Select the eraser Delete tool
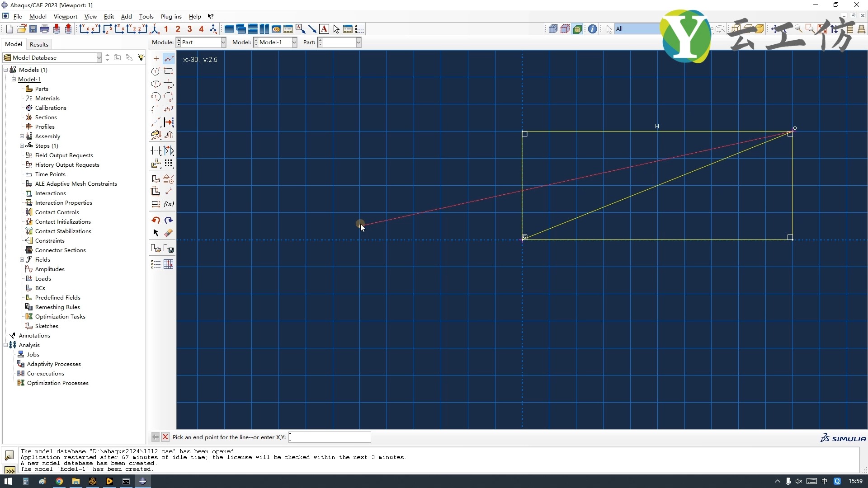Screen dimensions: 868x488 [x=169, y=233]
